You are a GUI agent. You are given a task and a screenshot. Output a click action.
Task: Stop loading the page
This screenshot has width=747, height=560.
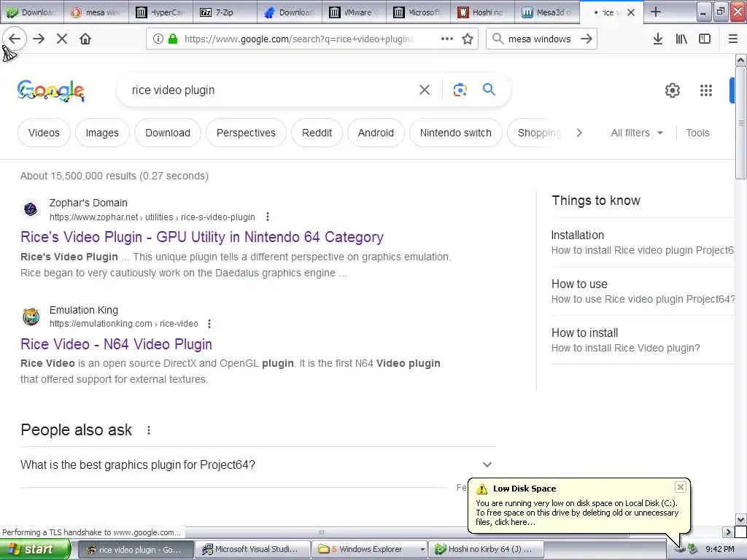point(62,39)
